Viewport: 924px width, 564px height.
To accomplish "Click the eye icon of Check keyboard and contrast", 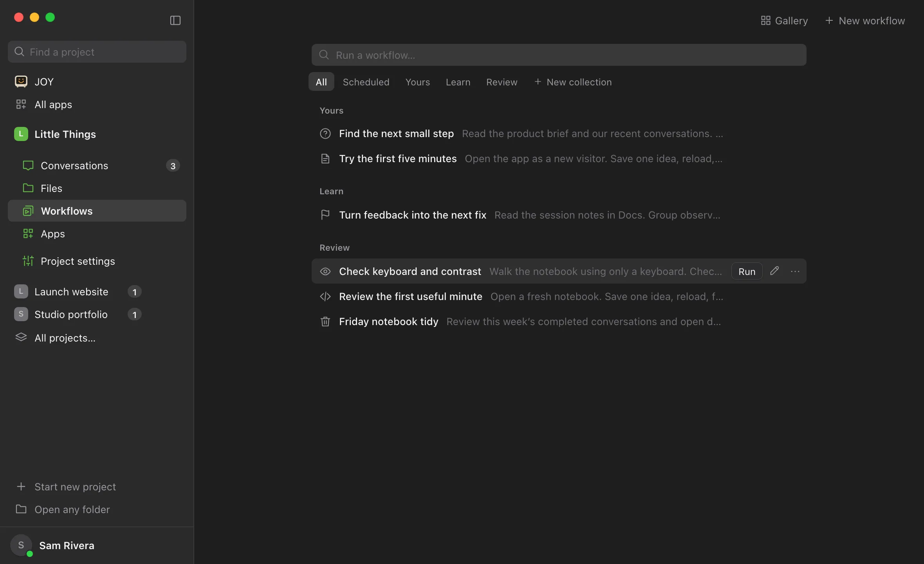I will tap(325, 271).
